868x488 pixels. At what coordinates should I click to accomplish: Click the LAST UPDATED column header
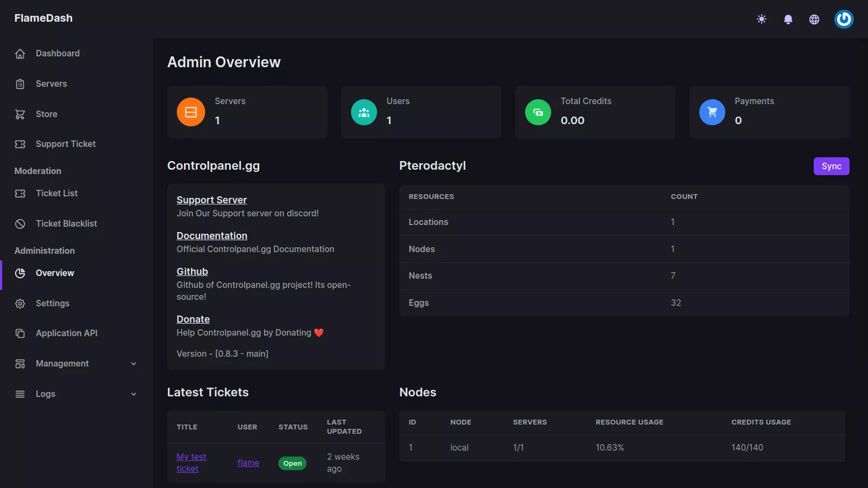(x=344, y=427)
